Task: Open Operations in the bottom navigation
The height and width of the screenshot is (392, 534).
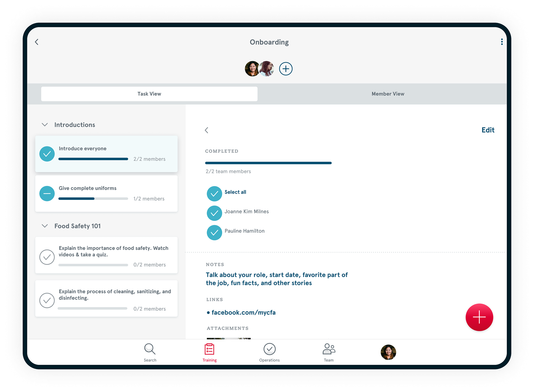Action: (x=269, y=353)
